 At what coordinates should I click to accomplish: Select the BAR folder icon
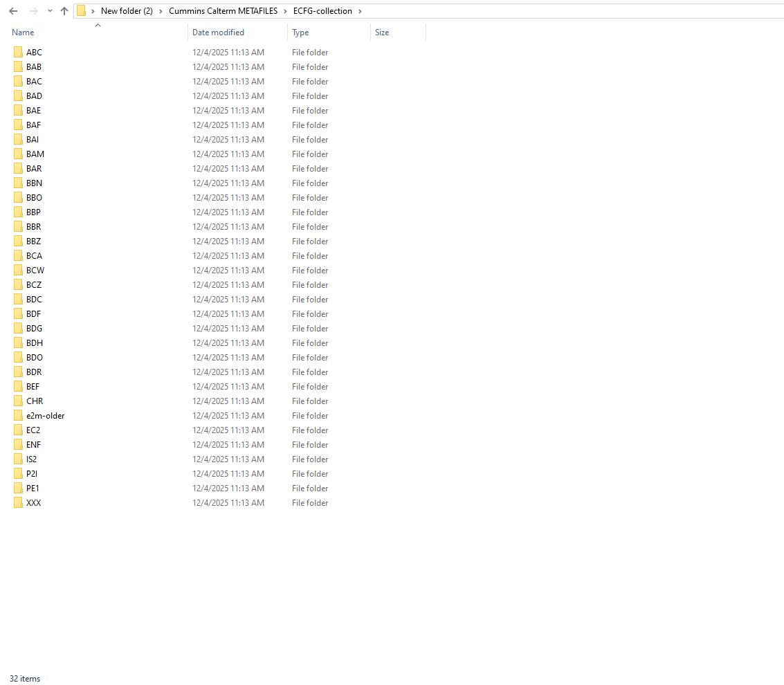[x=19, y=169]
